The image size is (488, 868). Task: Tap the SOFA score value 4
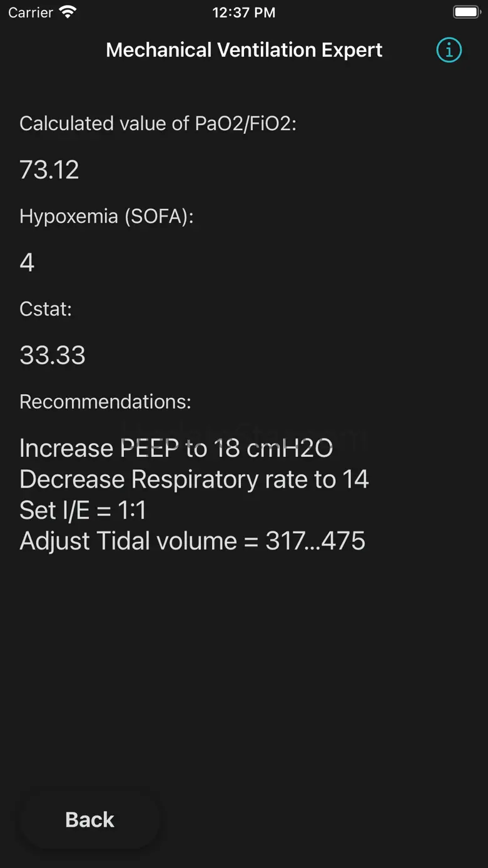tap(27, 262)
